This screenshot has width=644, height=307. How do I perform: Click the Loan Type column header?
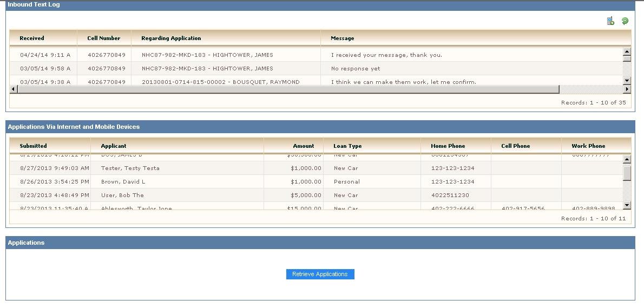click(347, 146)
